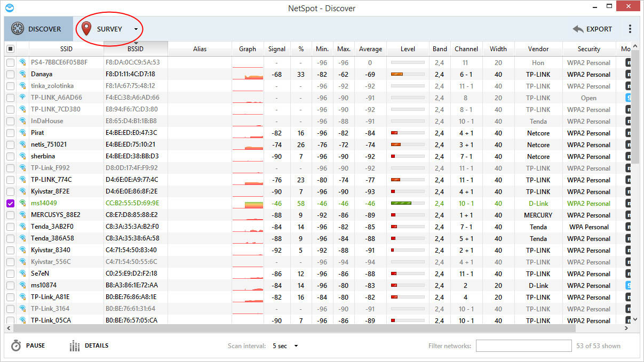Click the Export button label
The width and height of the screenshot is (644, 362).
point(599,29)
